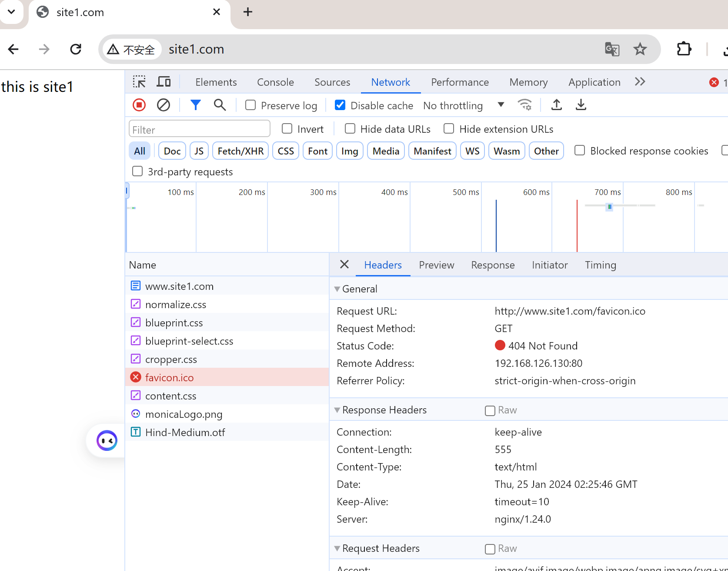
Task: Open the No throttling dropdown
Action: click(464, 105)
